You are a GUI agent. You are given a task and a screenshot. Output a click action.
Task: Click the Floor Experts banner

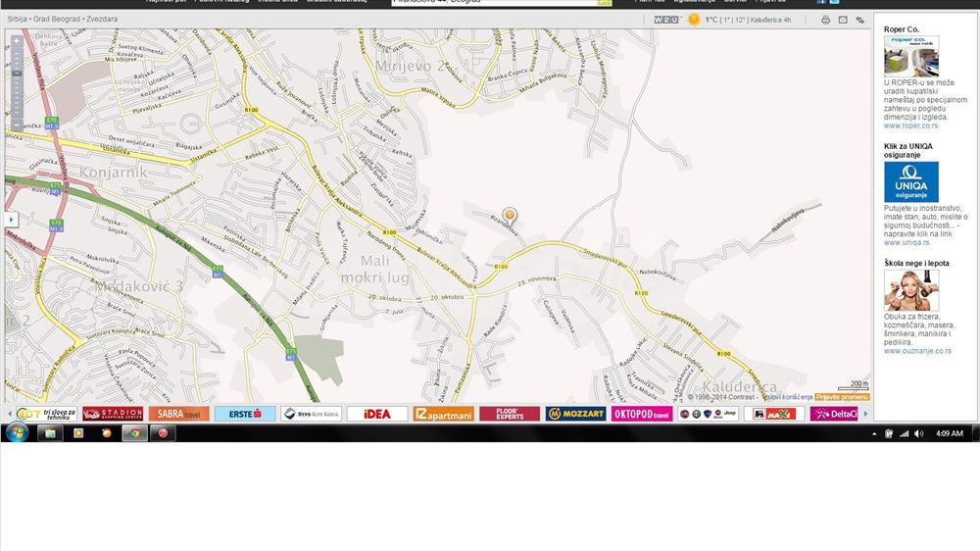coord(510,414)
